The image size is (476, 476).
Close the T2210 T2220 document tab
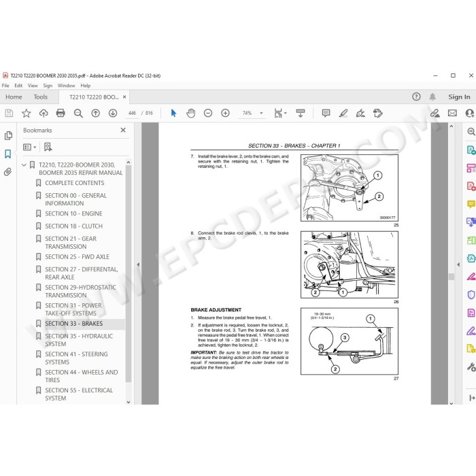(x=124, y=97)
